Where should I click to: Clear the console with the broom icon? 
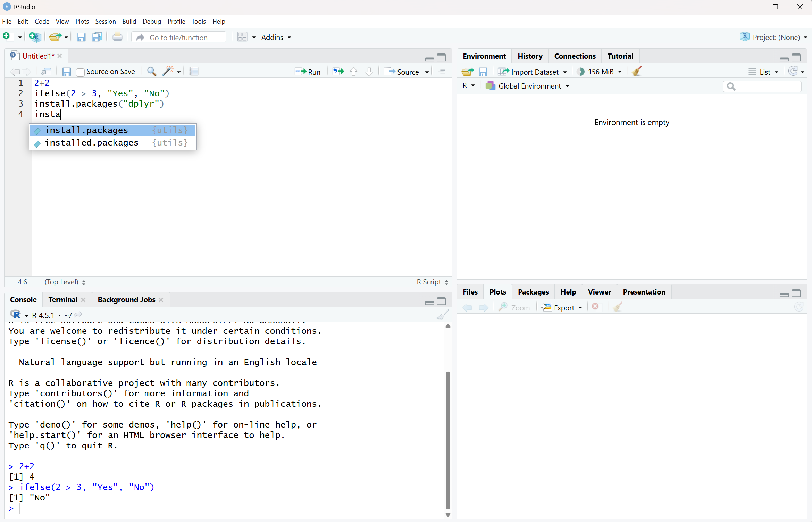coord(442,315)
